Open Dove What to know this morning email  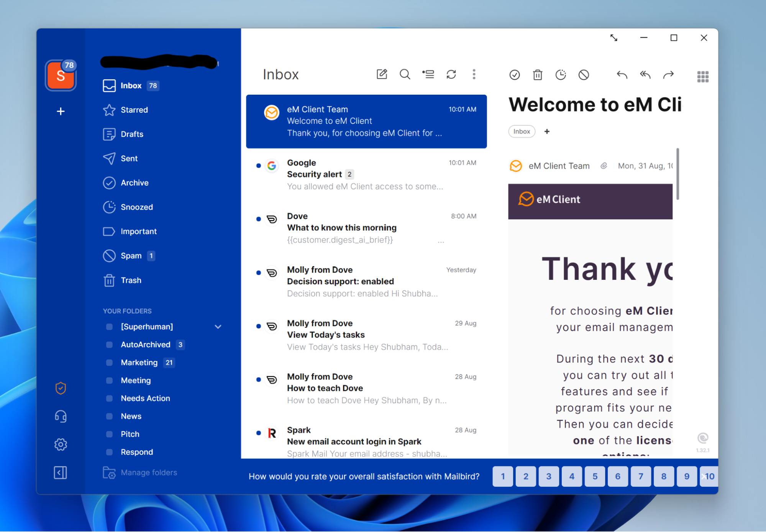coord(366,228)
